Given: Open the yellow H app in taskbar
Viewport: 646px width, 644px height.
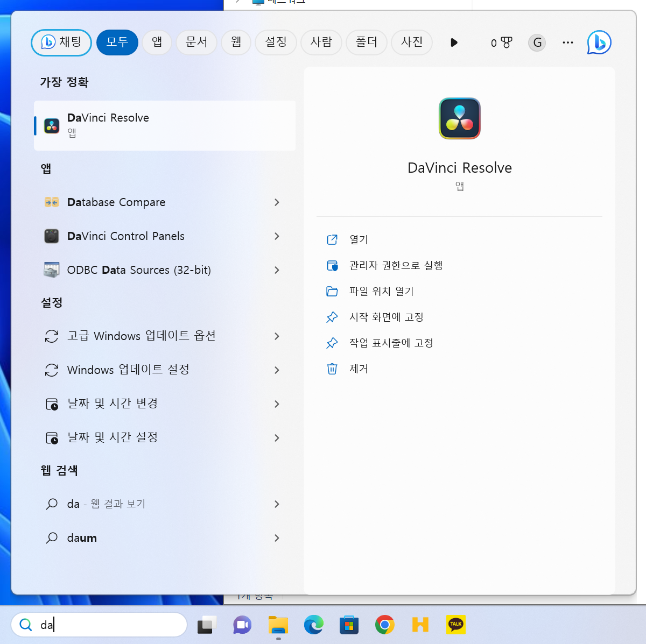Looking at the screenshot, I should pos(420,625).
